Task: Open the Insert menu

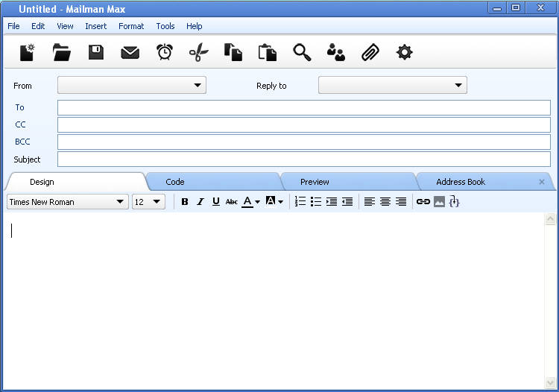Action: 95,26
